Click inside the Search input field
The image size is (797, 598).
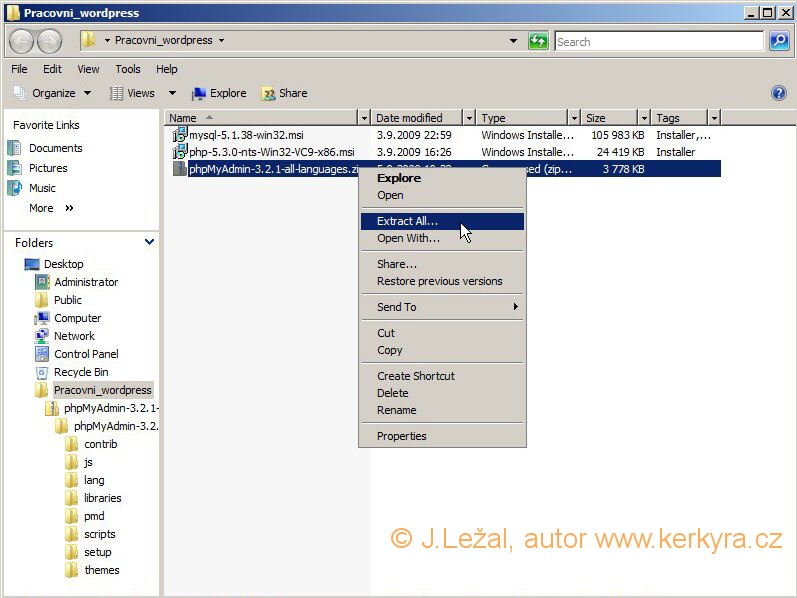657,41
